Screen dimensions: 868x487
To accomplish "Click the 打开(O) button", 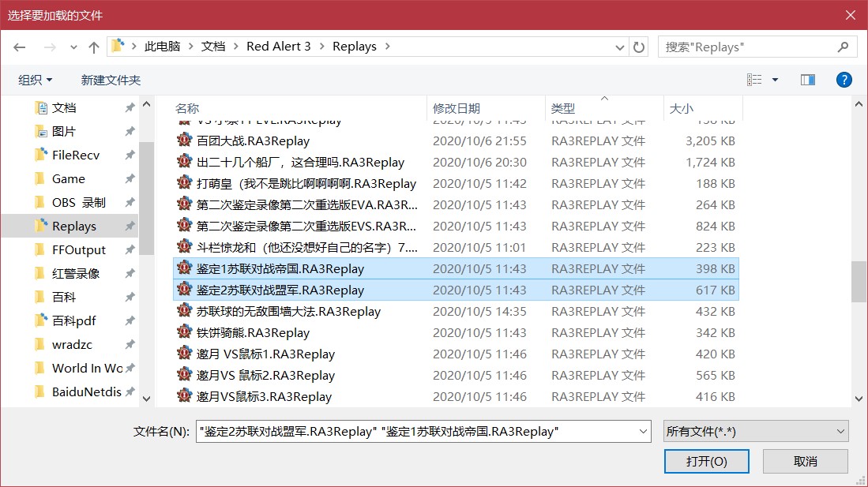I will coord(706,461).
